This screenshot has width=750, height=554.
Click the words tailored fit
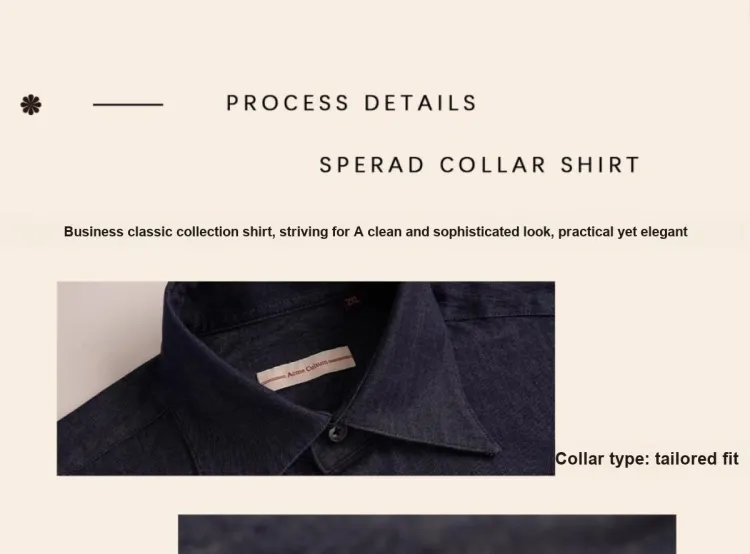point(696,459)
